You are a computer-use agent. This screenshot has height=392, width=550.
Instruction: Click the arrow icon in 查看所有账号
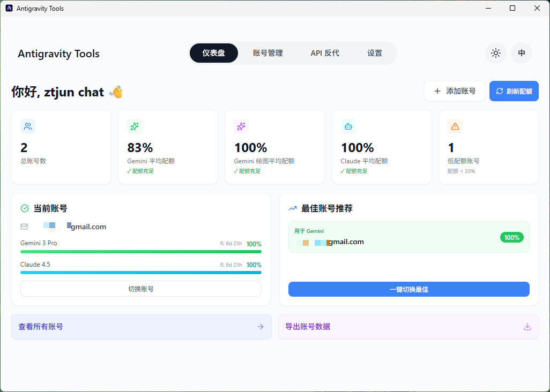[x=261, y=326]
